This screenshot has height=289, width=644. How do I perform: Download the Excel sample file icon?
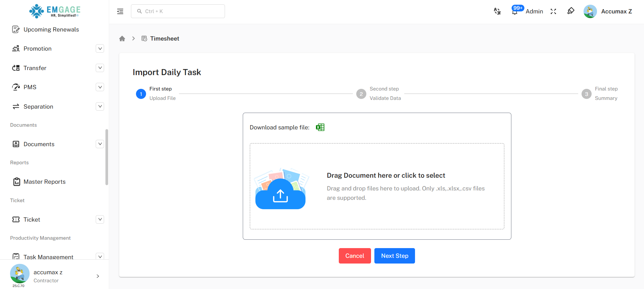(320, 127)
